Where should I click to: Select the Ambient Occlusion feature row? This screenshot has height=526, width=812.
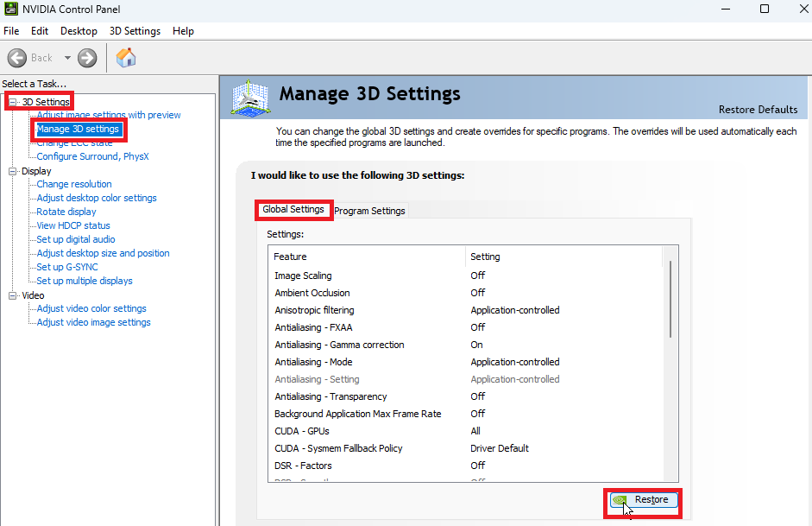pos(466,293)
